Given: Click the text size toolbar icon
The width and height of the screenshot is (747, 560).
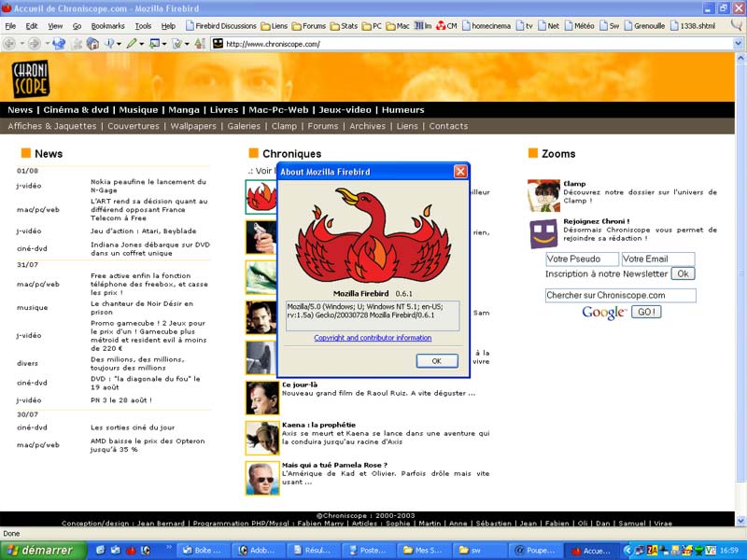Looking at the screenshot, I should (200, 44).
